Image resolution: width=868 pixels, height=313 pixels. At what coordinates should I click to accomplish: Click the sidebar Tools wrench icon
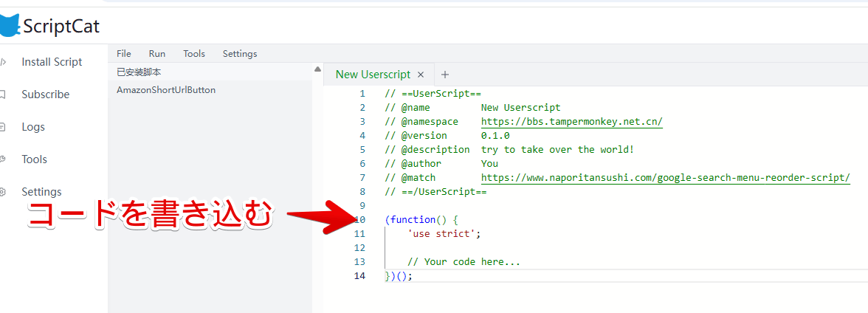(3, 159)
